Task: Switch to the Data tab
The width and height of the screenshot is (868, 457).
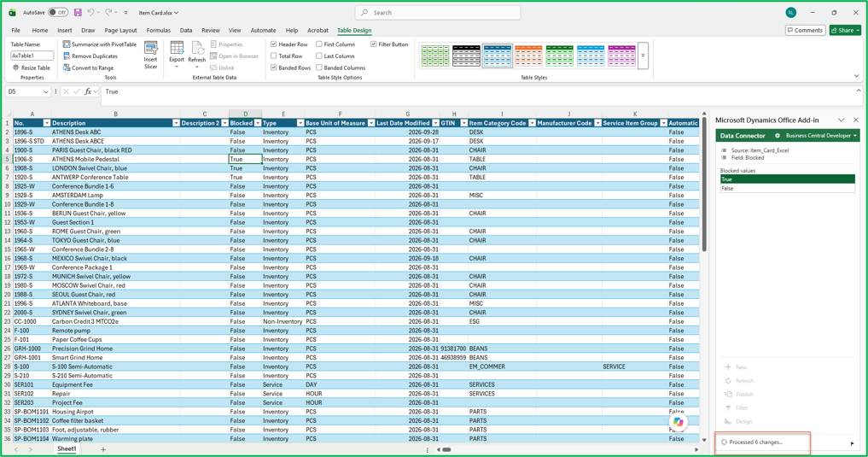Action: click(186, 31)
